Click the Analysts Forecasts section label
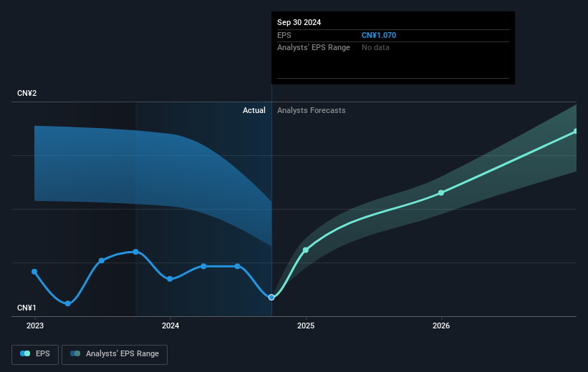 [312, 110]
